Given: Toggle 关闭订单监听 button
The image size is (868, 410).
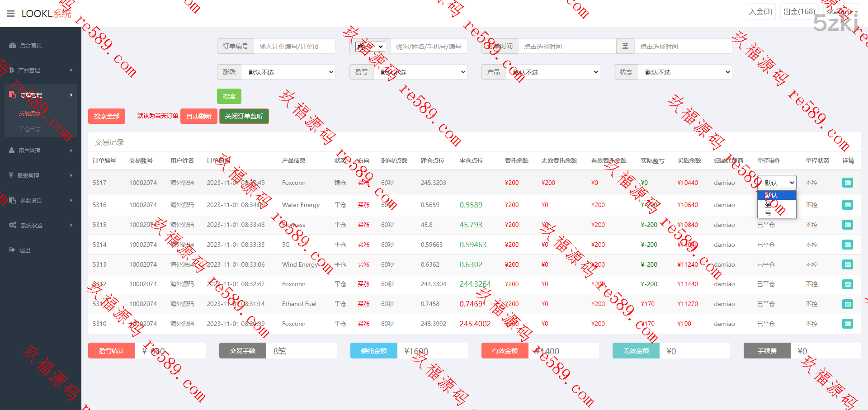Looking at the screenshot, I should coord(244,116).
